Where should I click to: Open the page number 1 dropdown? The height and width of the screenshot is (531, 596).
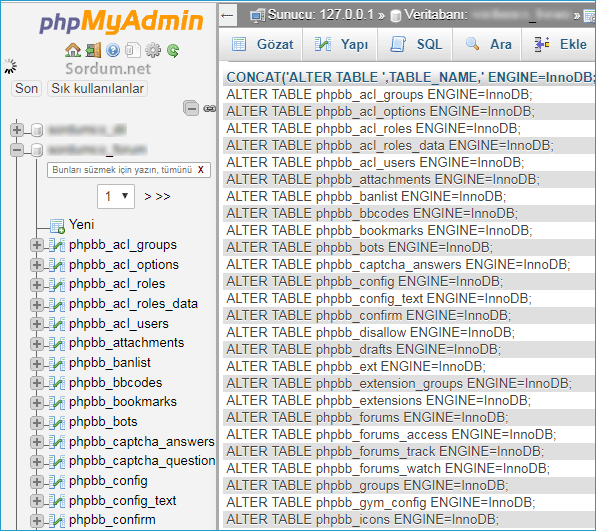[x=116, y=197]
